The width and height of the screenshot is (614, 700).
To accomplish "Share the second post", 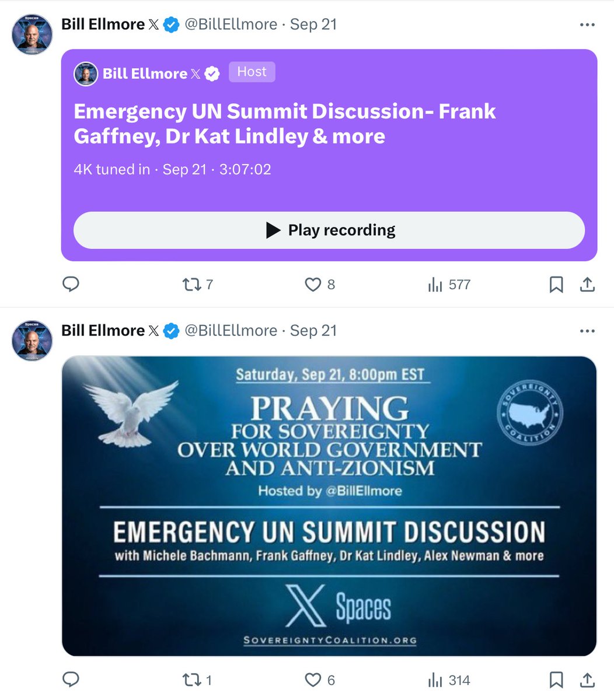I will (587, 680).
